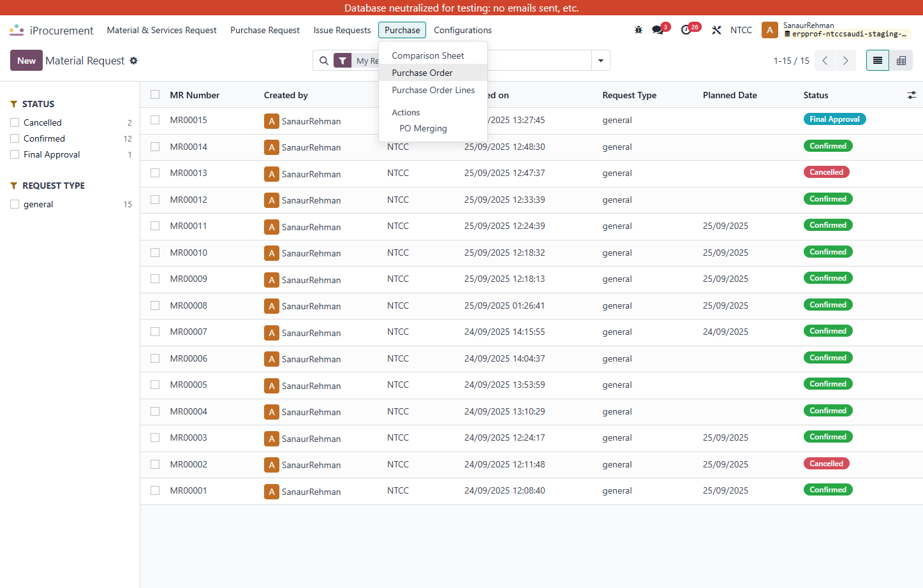Open the MR00010 record row
Image resolution: width=923 pixels, height=588 pixels.
click(531, 253)
